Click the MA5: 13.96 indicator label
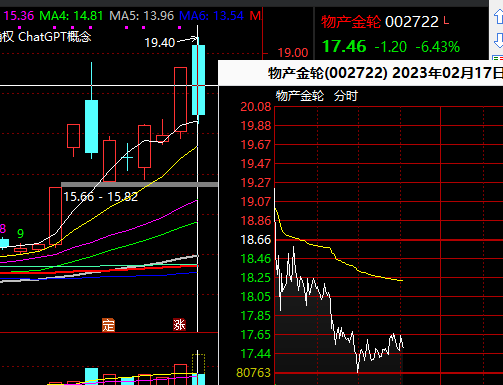503x385 pixels. point(142,16)
